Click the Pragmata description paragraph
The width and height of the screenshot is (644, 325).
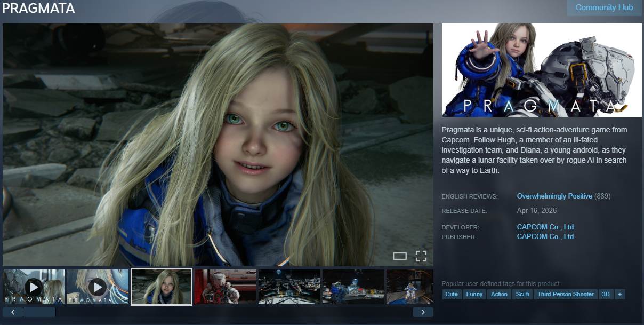pos(535,150)
